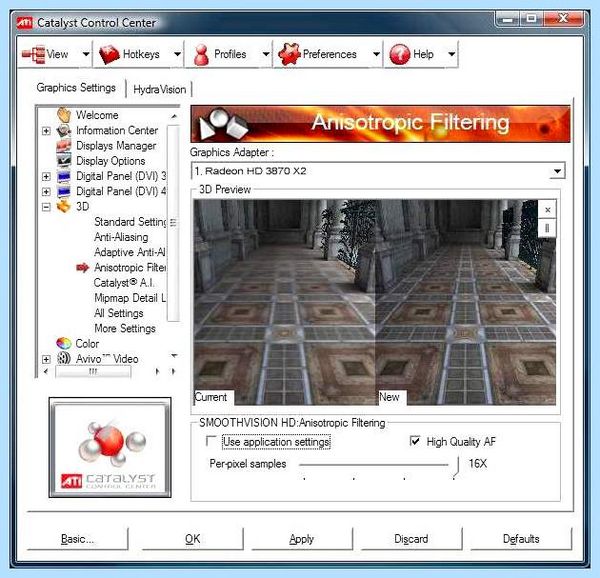The height and width of the screenshot is (578, 600).
Task: Select Adaptive Anti-Aliasing tree item
Action: click(130, 252)
